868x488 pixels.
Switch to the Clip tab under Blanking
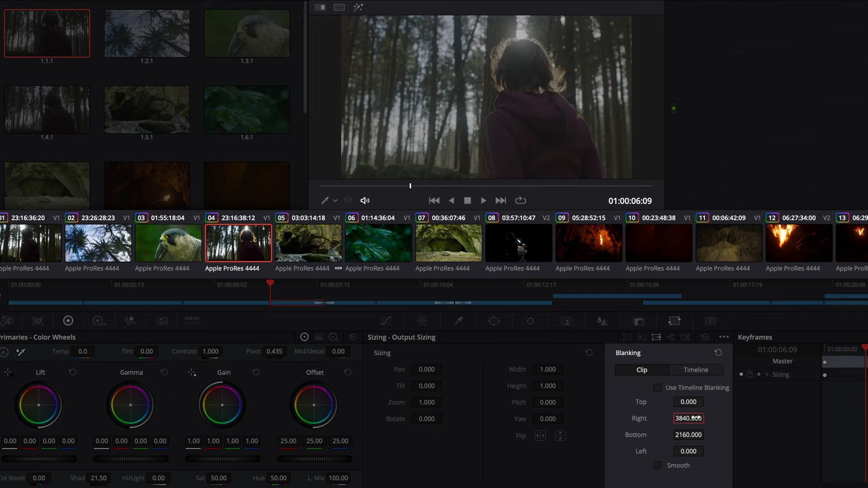tap(641, 370)
